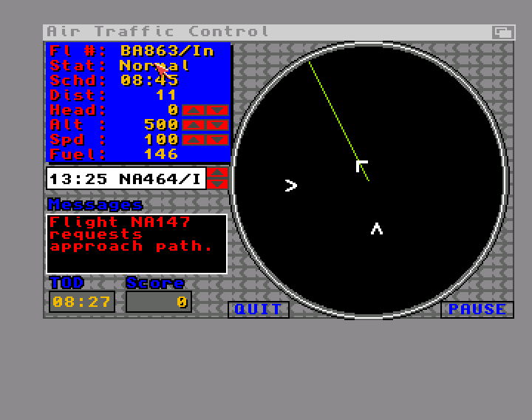
Task: Increase heading with the Head up arrow
Action: [x=193, y=110]
